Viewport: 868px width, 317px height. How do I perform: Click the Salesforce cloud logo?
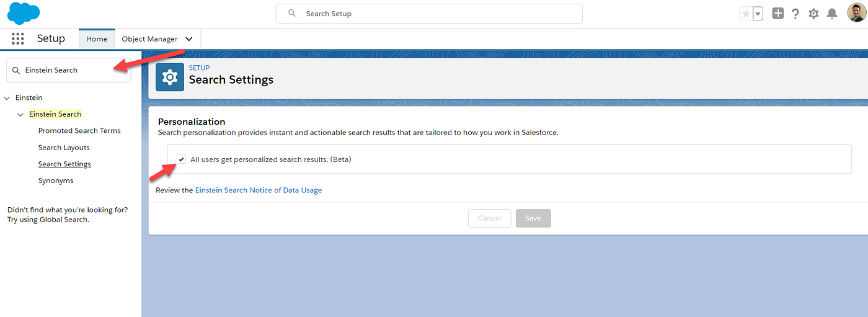pyautogui.click(x=24, y=13)
